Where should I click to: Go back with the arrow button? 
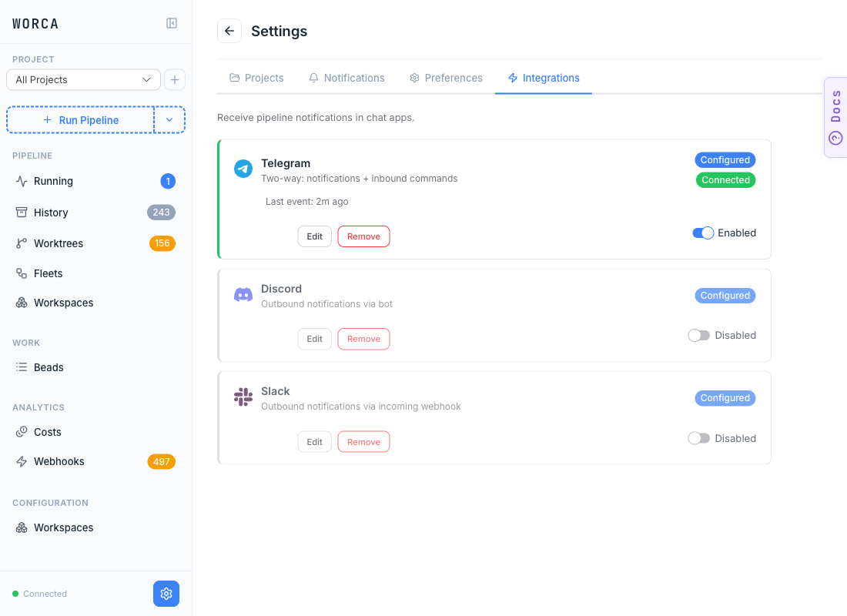(229, 31)
